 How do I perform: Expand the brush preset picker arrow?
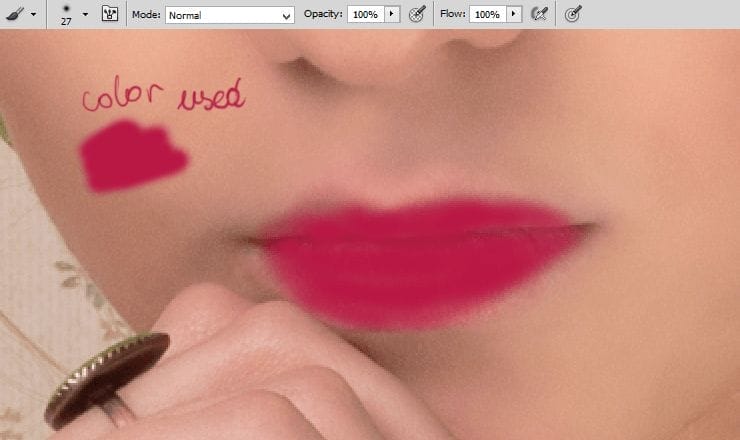[85, 15]
